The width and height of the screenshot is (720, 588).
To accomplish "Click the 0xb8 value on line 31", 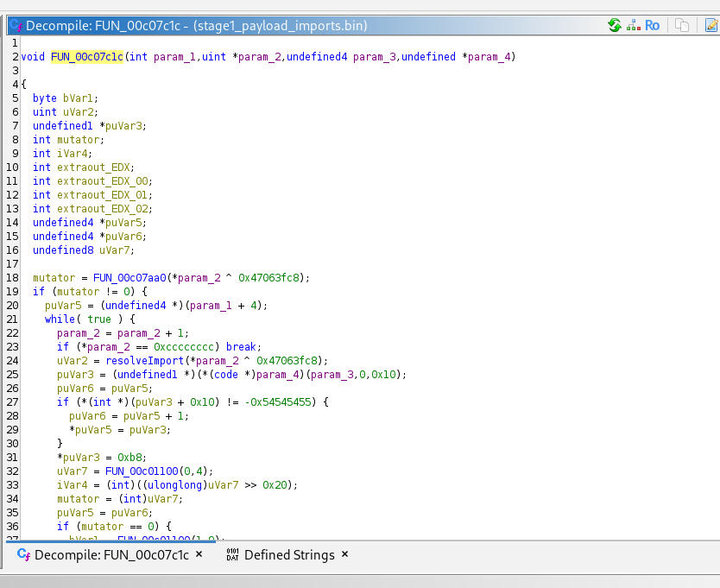I will coord(129,457).
